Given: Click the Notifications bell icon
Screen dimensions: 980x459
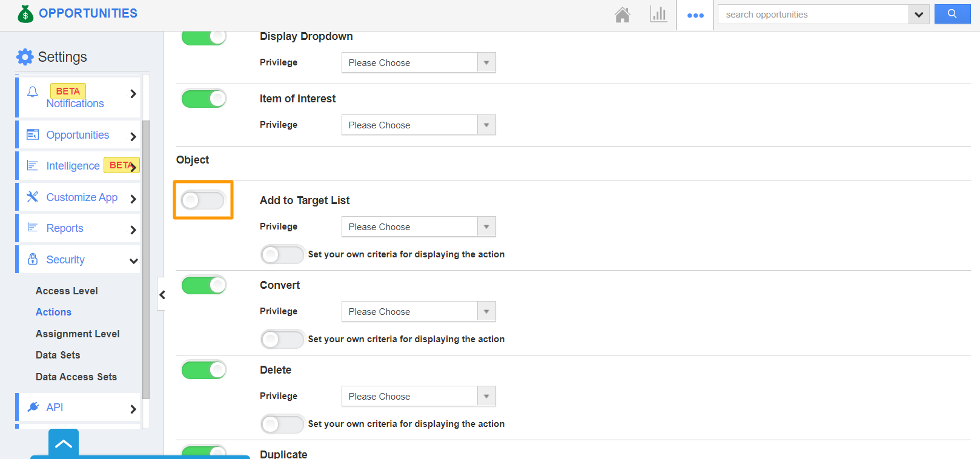Looking at the screenshot, I should click(x=33, y=92).
